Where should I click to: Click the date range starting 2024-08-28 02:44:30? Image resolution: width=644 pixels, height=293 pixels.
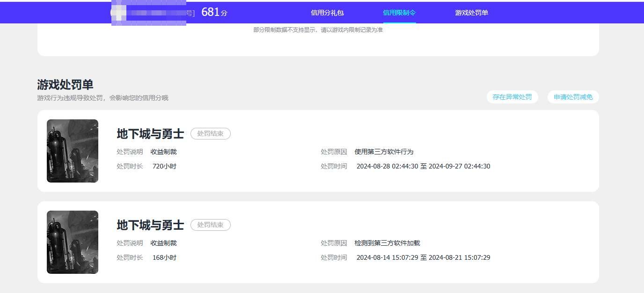(x=423, y=166)
